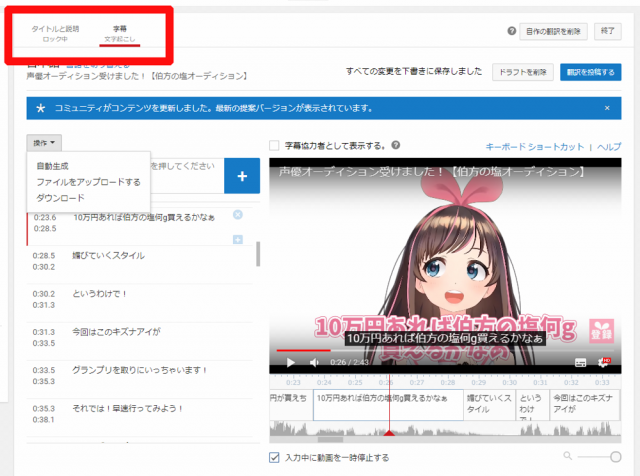Play the video
Viewport: 640px width, 476px height.
[x=291, y=363]
